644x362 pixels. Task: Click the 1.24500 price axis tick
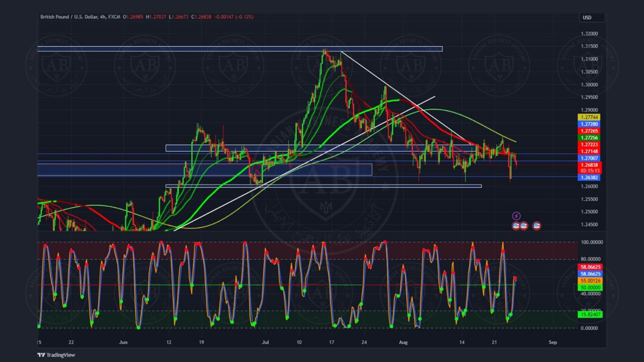pyautogui.click(x=589, y=224)
